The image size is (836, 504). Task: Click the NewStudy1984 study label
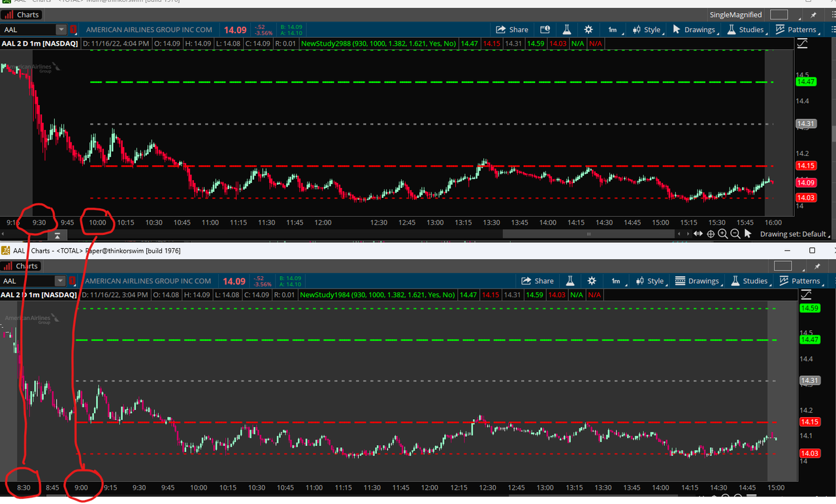(x=377, y=295)
